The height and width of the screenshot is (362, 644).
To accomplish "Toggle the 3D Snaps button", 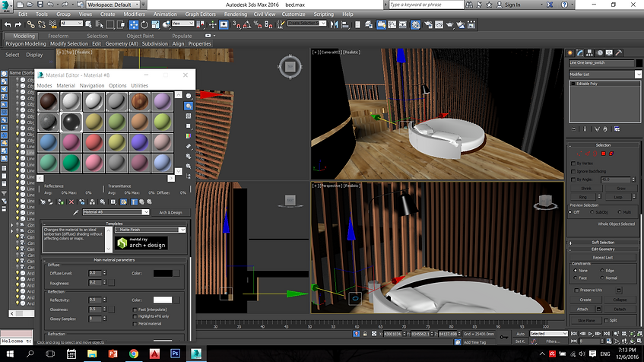I will pyautogui.click(x=236, y=24).
